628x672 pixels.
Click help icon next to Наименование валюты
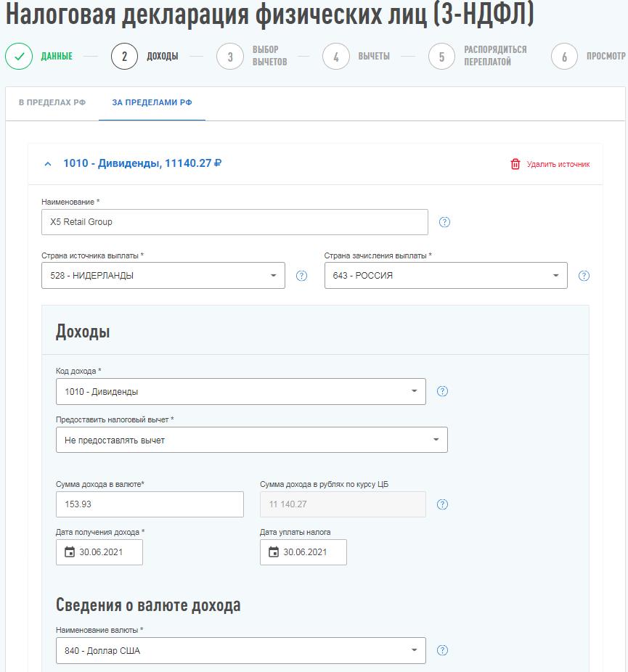coord(442,650)
